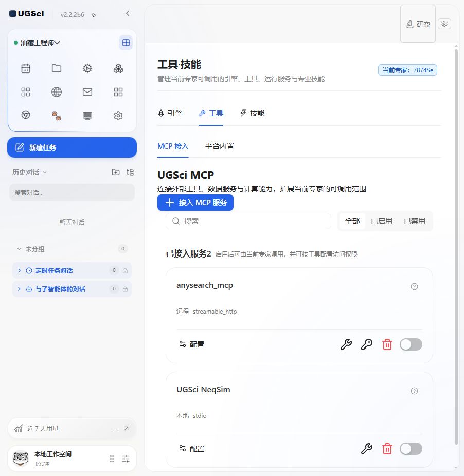Screen dimensions: 464x476
Task: Collapse the 未分组 group
Action: tap(19, 249)
